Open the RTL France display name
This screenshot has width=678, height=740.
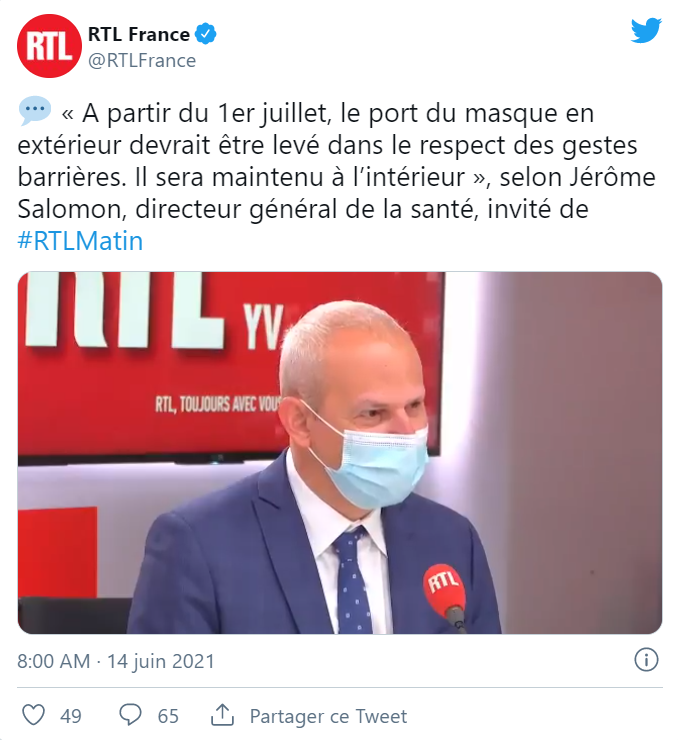(139, 34)
